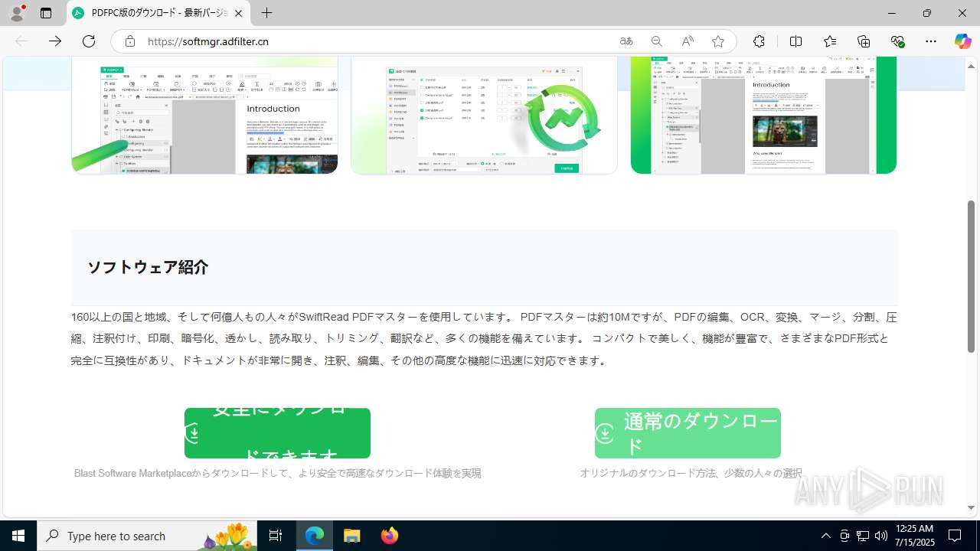Image resolution: width=980 pixels, height=551 pixels.
Task: Close the PDFPC download tab
Action: point(239,13)
